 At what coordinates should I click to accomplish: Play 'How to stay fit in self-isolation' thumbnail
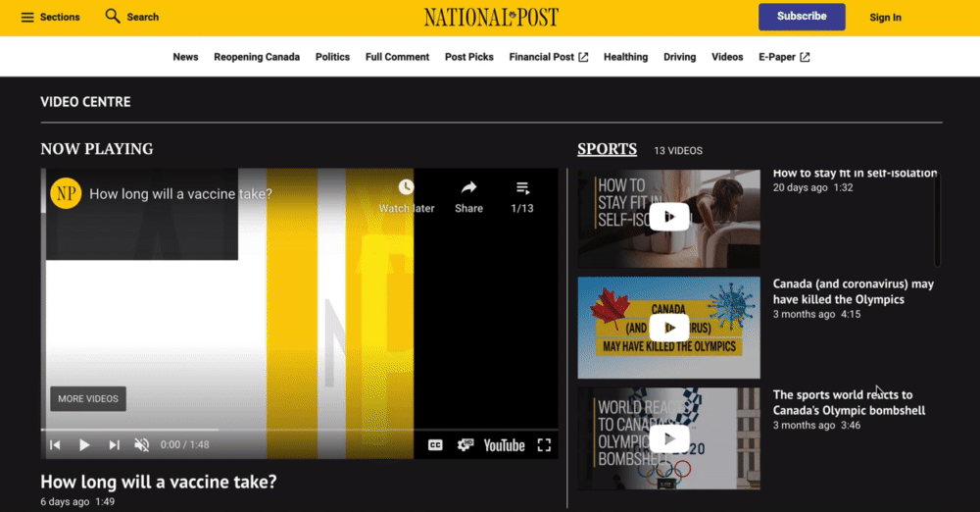click(668, 217)
